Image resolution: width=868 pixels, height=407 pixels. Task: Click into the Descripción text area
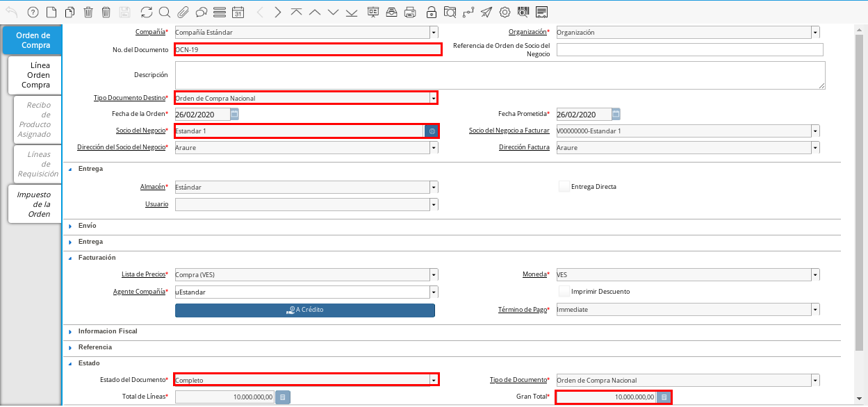[500, 75]
